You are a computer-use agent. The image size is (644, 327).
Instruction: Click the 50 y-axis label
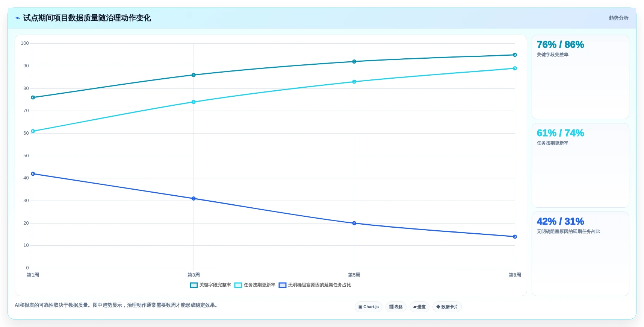(x=26, y=156)
